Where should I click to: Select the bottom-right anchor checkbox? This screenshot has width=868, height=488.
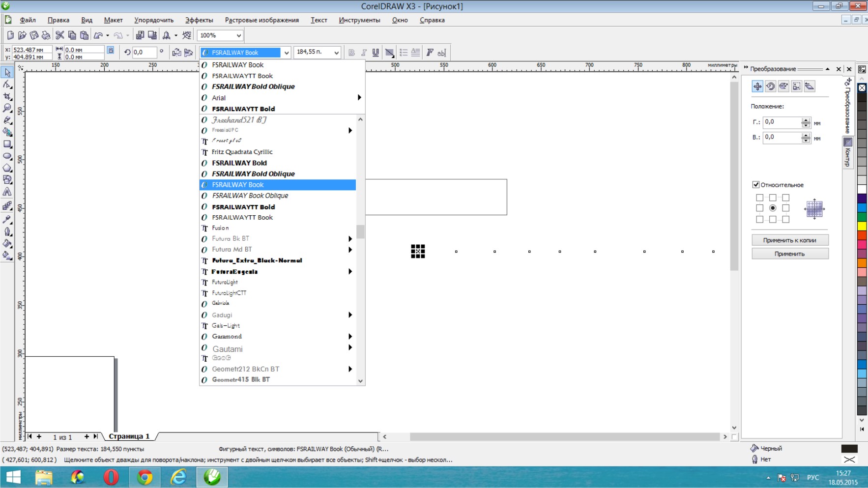click(786, 220)
